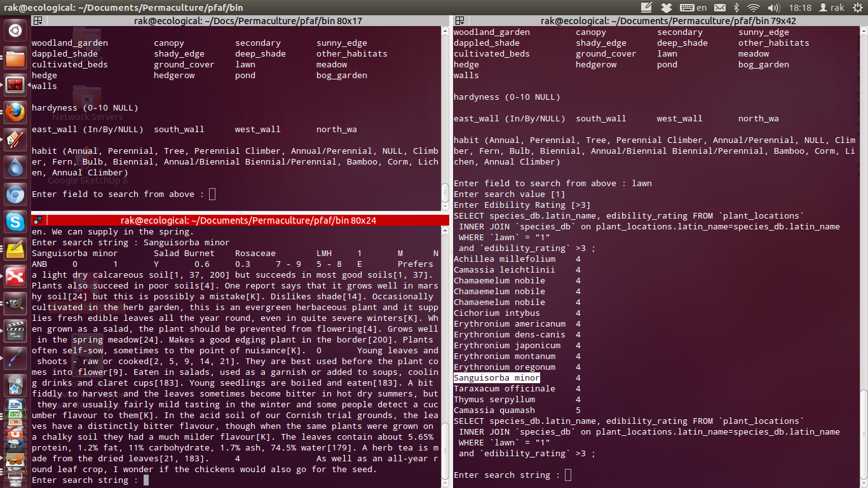Viewport: 868px width, 488px height.
Task: Click the highlighted 'Sanguisorba minor' text
Action: [x=496, y=378]
